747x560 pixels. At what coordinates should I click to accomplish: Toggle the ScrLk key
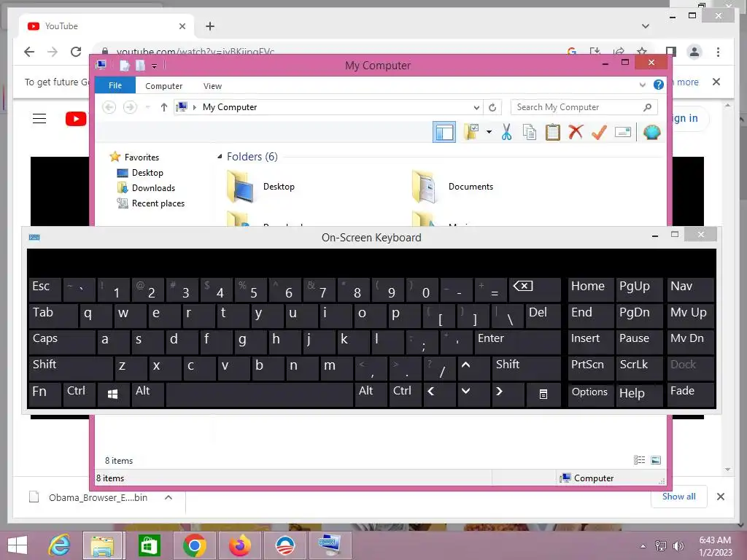(639, 368)
